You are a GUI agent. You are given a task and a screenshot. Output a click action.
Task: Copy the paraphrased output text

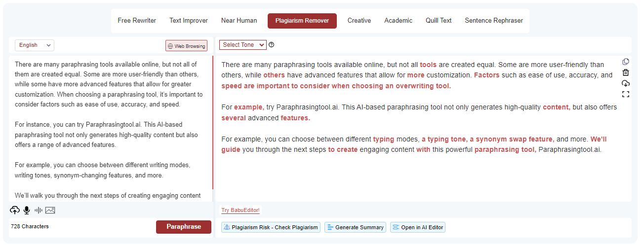pyautogui.click(x=626, y=62)
